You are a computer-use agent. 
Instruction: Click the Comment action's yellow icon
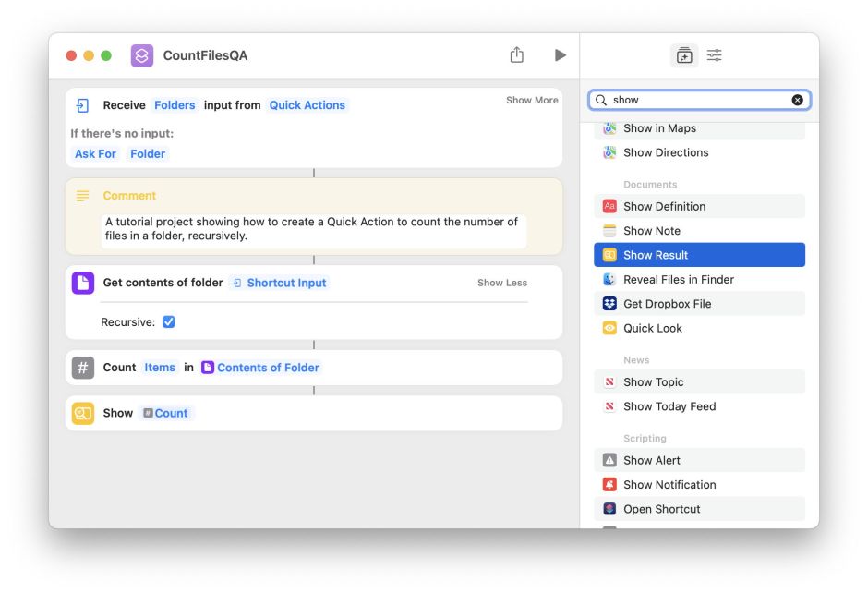81,196
